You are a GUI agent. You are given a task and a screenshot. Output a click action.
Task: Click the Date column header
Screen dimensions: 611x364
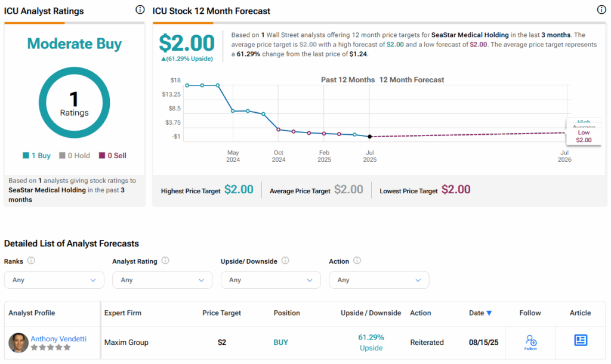click(x=476, y=313)
